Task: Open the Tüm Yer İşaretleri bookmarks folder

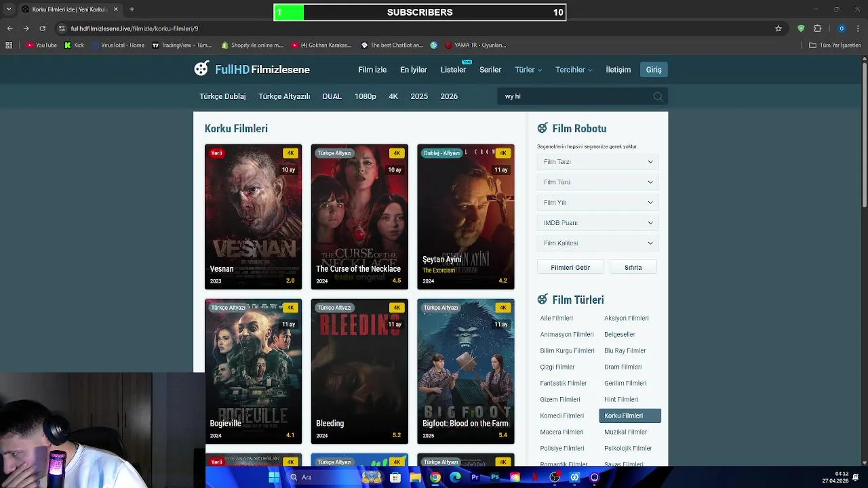Action: (x=835, y=45)
